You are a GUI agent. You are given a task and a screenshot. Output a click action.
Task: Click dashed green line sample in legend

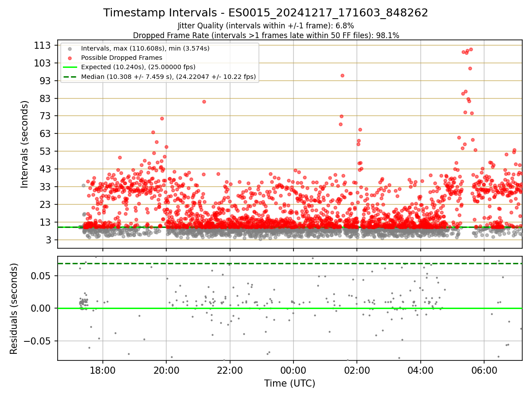70,77
